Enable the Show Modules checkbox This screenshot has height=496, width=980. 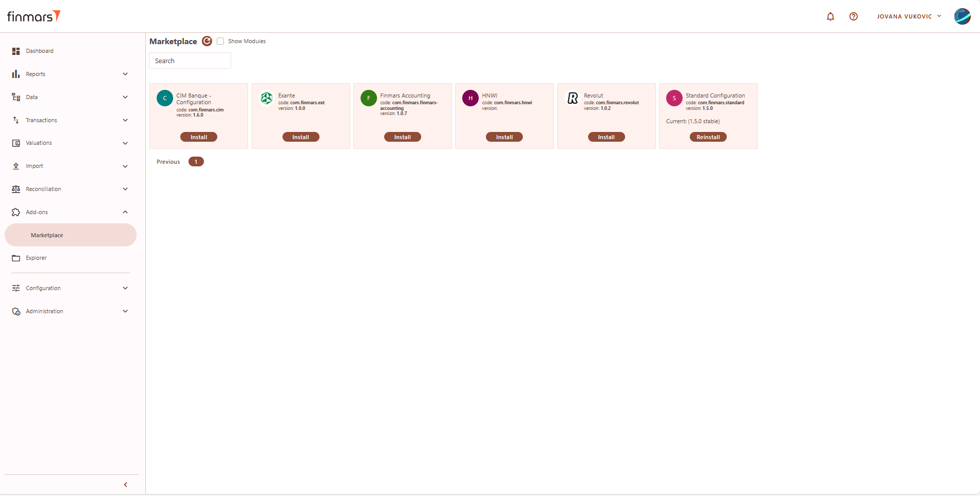click(220, 41)
